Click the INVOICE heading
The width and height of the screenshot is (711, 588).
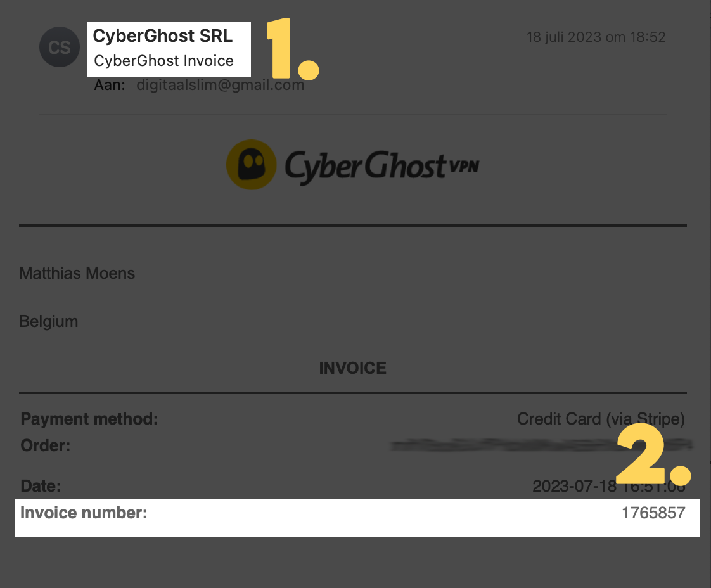[353, 368]
